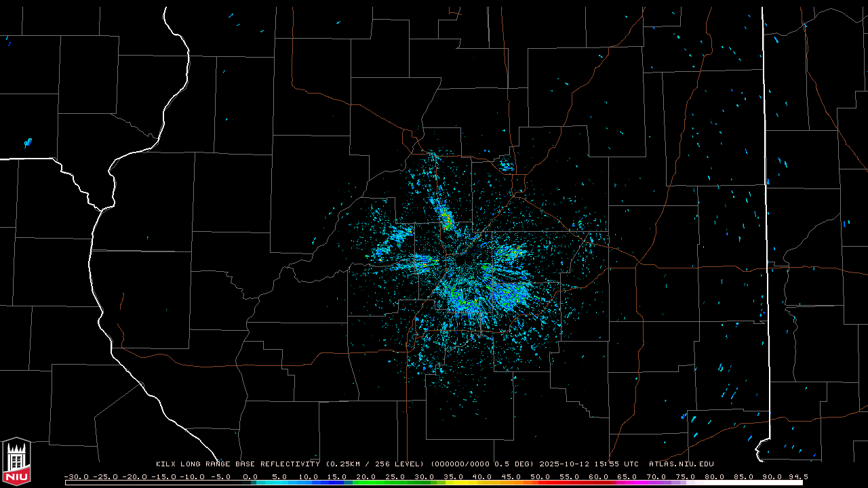Click the 'KILX LONG RANGE BASE REFLECTIVITY' title text
Viewport: 868px width, 488px height.
237,464
